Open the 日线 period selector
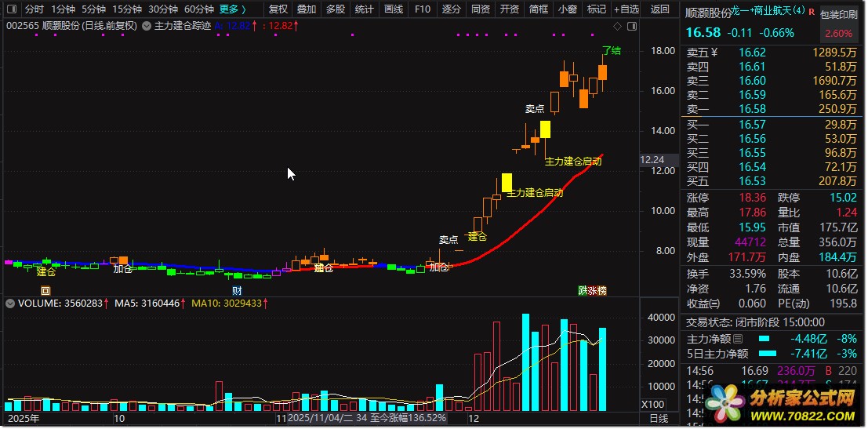The width and height of the screenshot is (868, 429). [x=658, y=418]
